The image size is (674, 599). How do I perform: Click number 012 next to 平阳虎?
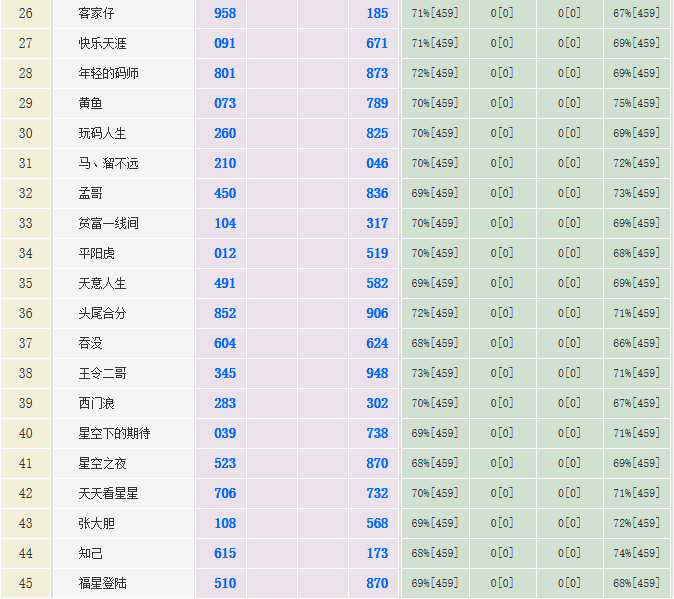[x=225, y=253]
